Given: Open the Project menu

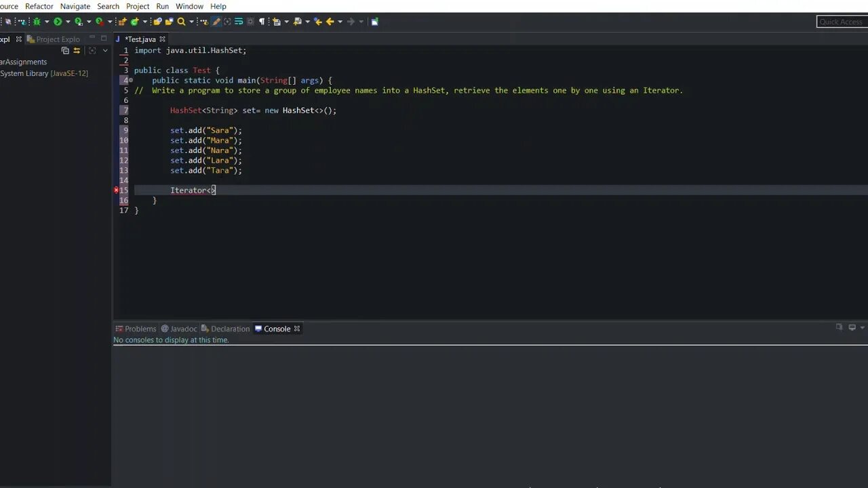Looking at the screenshot, I should pos(138,6).
